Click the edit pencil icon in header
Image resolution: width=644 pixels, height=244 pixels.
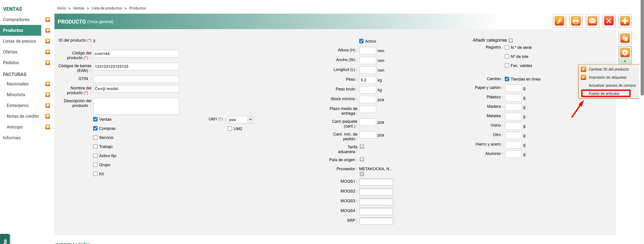(x=559, y=21)
